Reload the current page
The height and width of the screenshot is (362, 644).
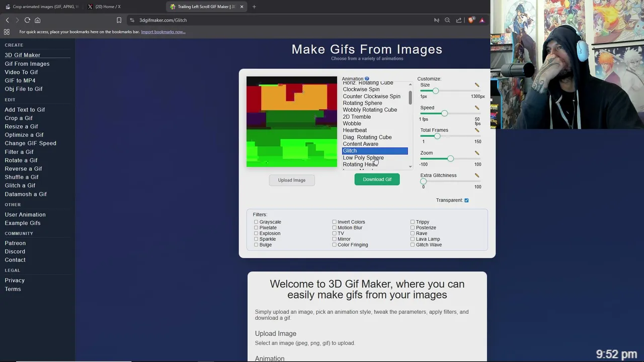point(27,20)
